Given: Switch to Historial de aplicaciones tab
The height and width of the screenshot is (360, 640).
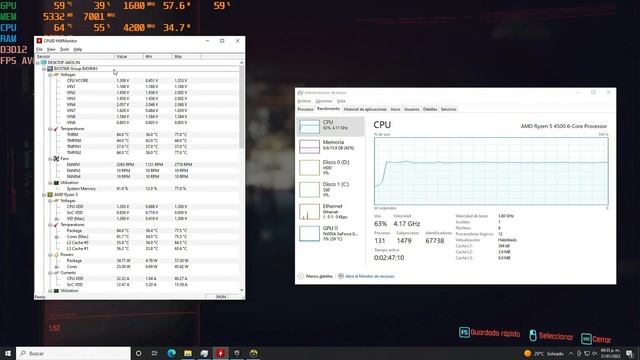Looking at the screenshot, I should [365, 109].
